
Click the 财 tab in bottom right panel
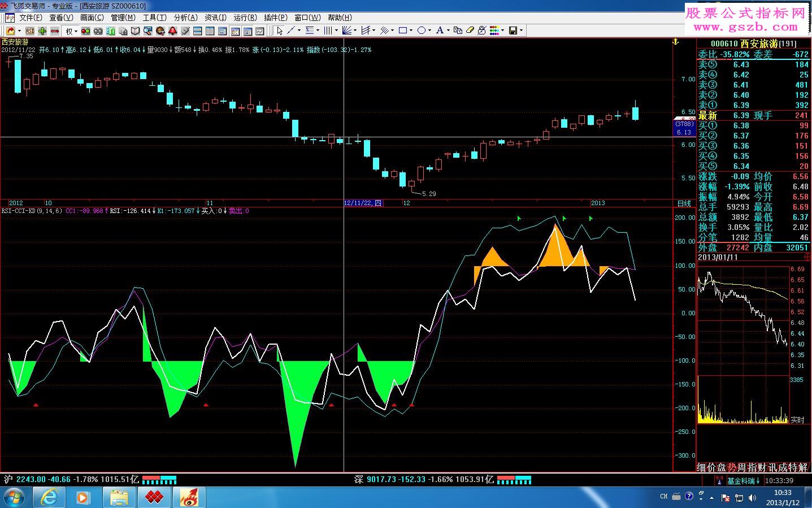[763, 467]
